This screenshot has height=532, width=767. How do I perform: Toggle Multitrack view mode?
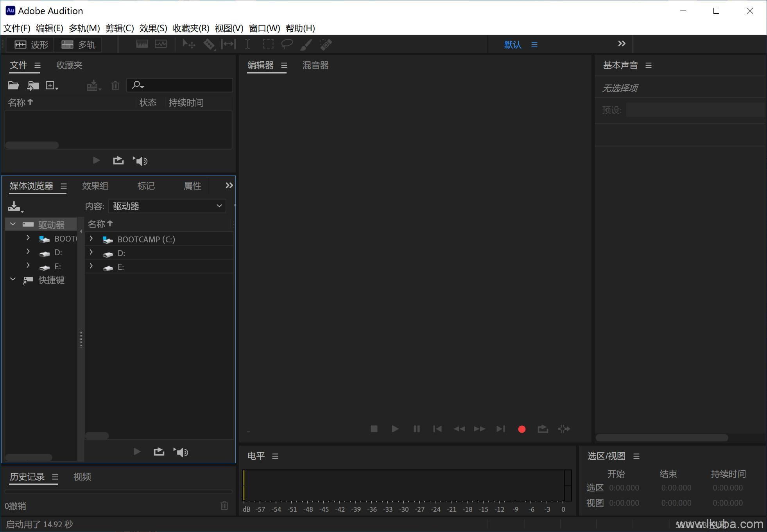pos(78,45)
